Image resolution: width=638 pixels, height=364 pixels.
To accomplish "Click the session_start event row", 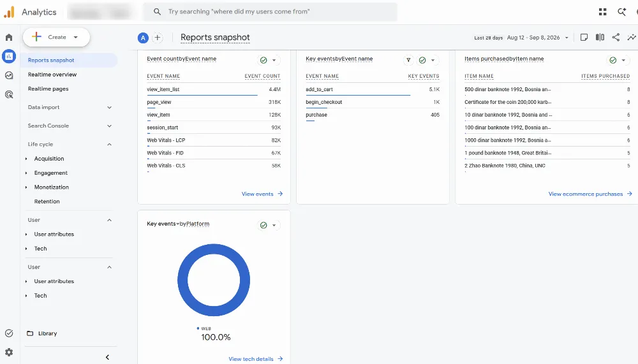I will click(x=214, y=127).
